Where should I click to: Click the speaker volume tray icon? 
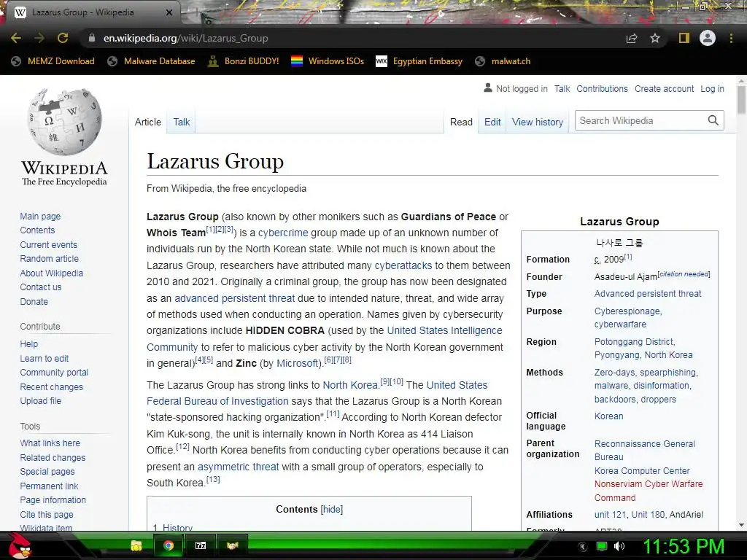pos(619,546)
